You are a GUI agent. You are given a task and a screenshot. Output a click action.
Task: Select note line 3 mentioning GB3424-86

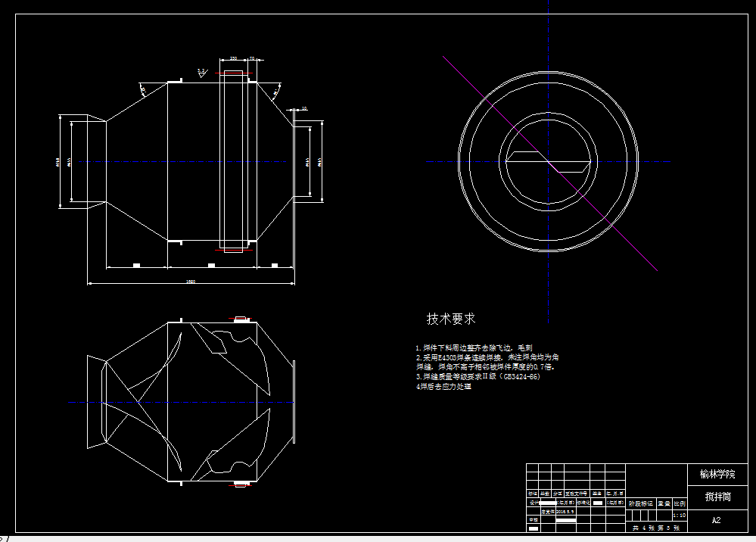point(478,377)
